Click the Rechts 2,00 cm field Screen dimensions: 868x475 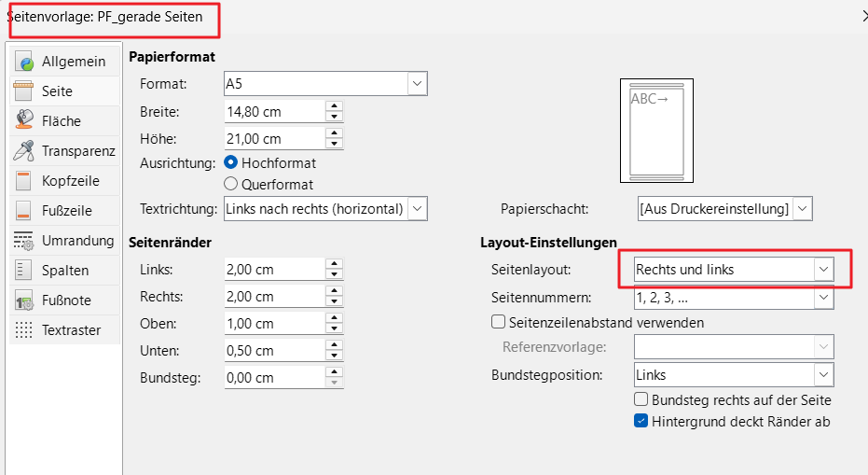(x=274, y=297)
